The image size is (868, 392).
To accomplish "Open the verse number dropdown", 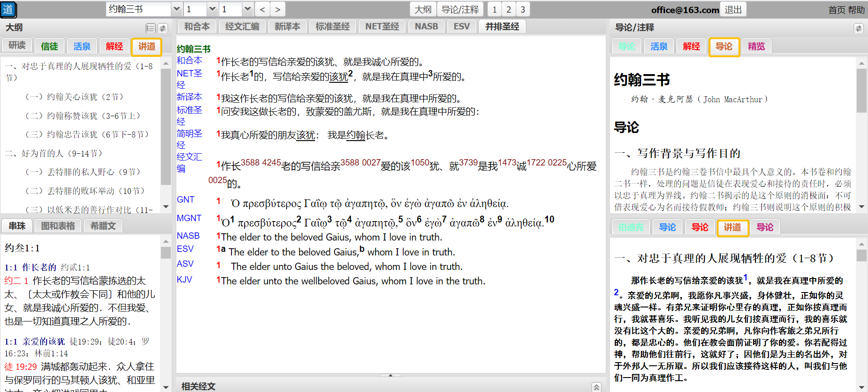I will click(247, 9).
